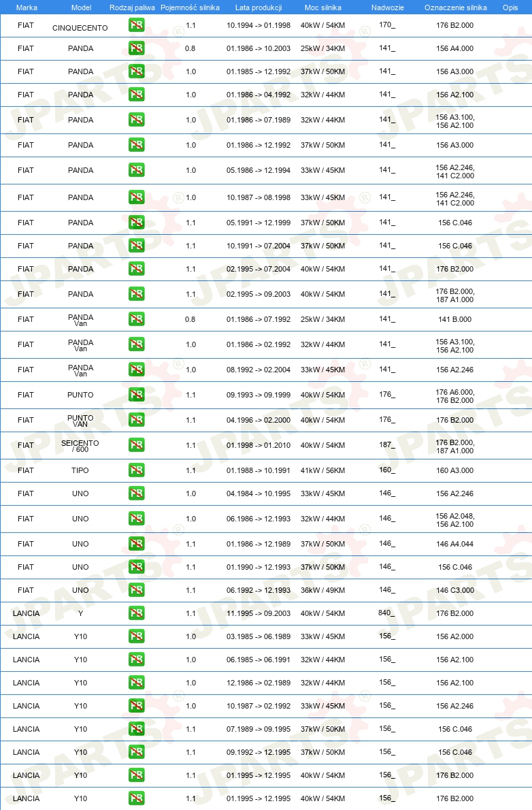Click the fuel icon for PANDA 05.1986 -> 12.1994
532x810 pixels.
(x=136, y=170)
